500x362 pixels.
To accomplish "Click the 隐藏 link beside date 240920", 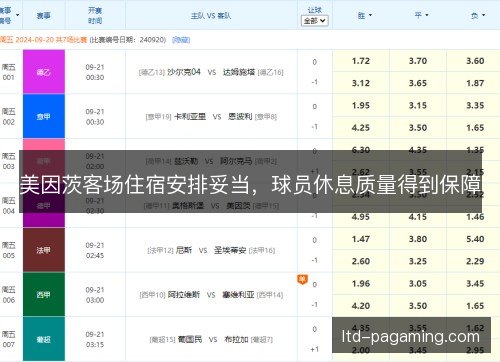I will click(x=181, y=40).
